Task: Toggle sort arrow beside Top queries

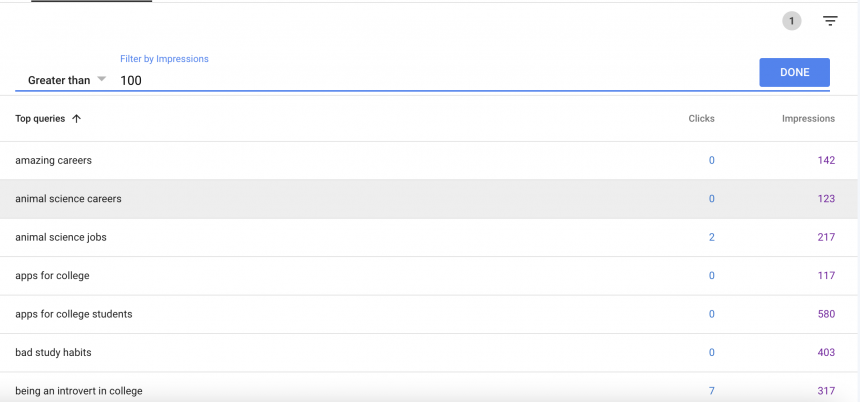Action: (x=77, y=119)
